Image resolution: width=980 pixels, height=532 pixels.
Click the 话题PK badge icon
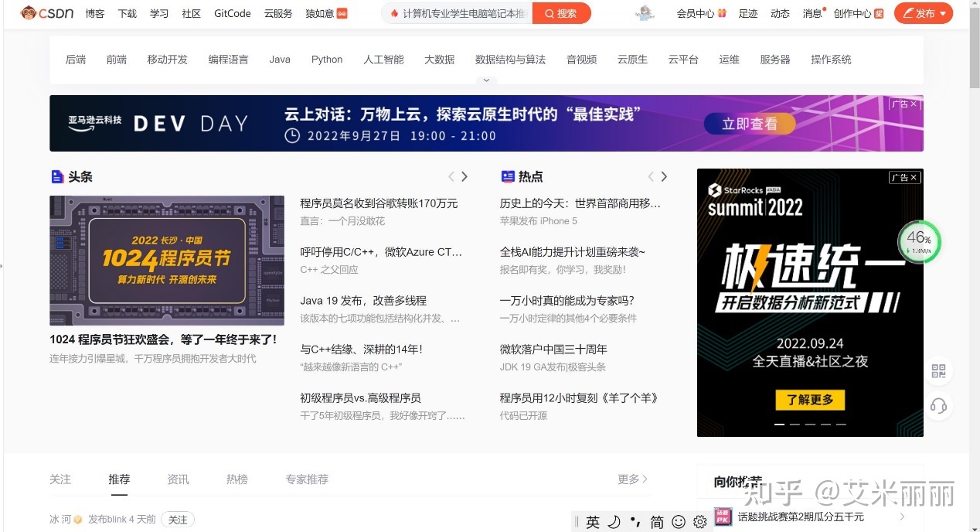tap(722, 517)
